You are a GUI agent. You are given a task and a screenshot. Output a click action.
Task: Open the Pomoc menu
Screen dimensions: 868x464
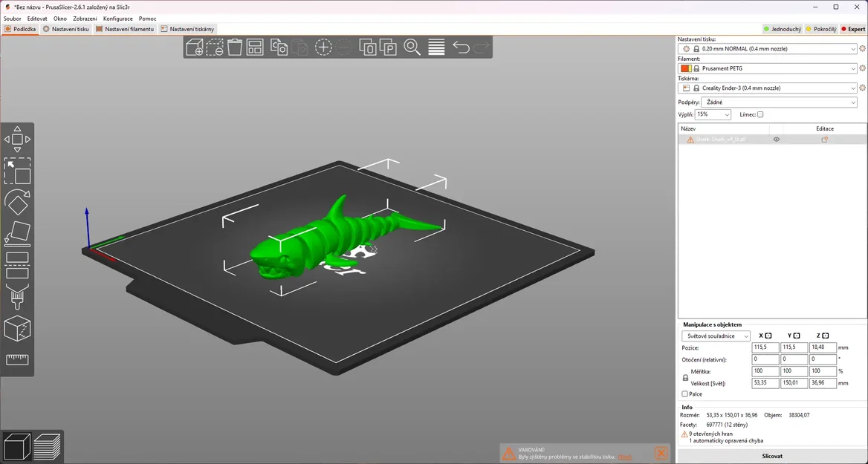[147, 19]
